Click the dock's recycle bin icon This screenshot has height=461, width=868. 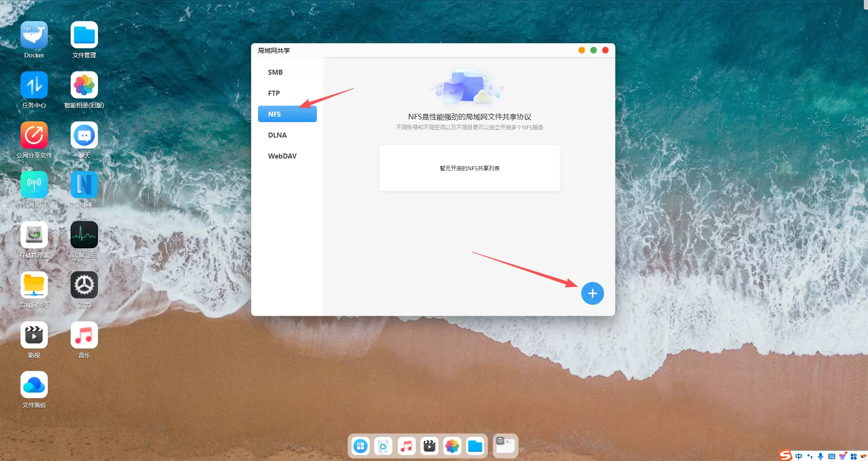[x=383, y=446]
